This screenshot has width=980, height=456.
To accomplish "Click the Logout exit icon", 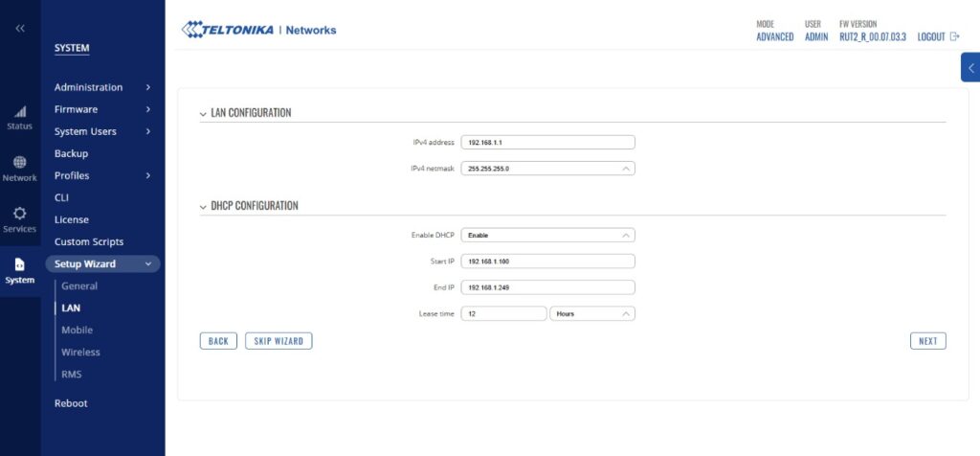I will pyautogui.click(x=954, y=36).
